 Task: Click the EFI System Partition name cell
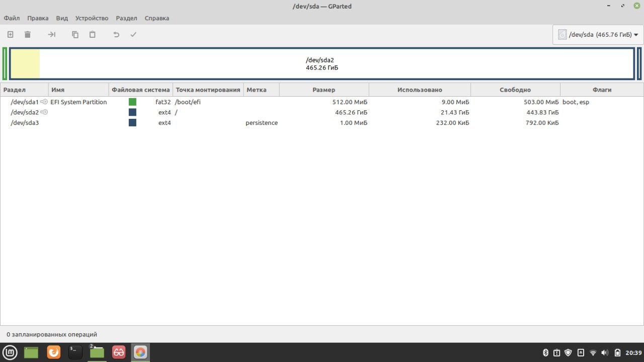click(x=78, y=102)
